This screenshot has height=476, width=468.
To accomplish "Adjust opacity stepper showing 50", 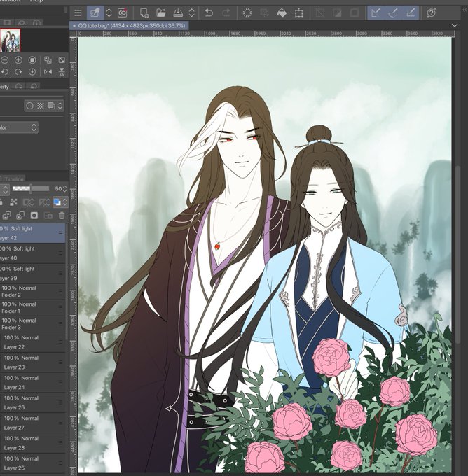I will [x=64, y=189].
